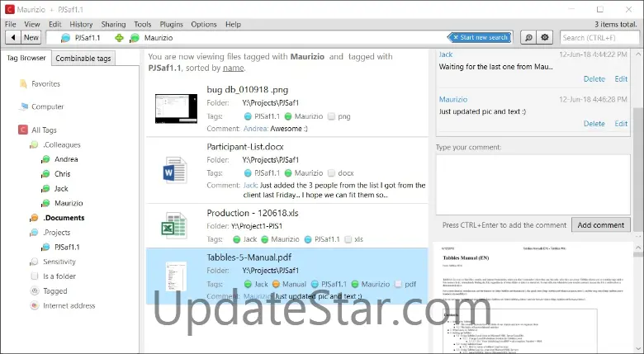Click the .Projects tag group label
The image size is (644, 354).
click(57, 233)
